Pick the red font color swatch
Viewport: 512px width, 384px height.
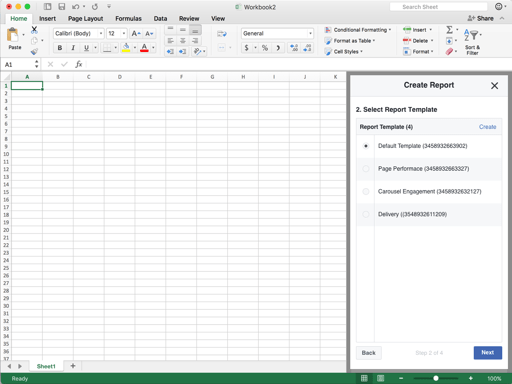click(x=144, y=48)
